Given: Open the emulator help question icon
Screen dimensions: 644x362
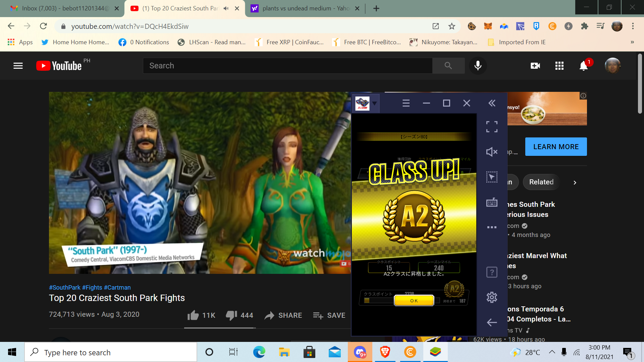Looking at the screenshot, I should point(492,272).
